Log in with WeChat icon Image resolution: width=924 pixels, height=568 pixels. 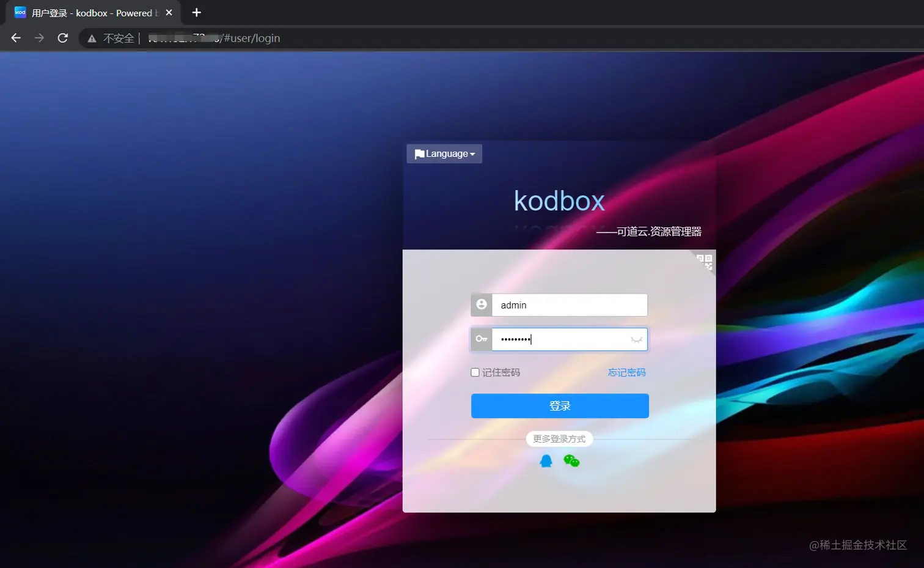click(571, 460)
